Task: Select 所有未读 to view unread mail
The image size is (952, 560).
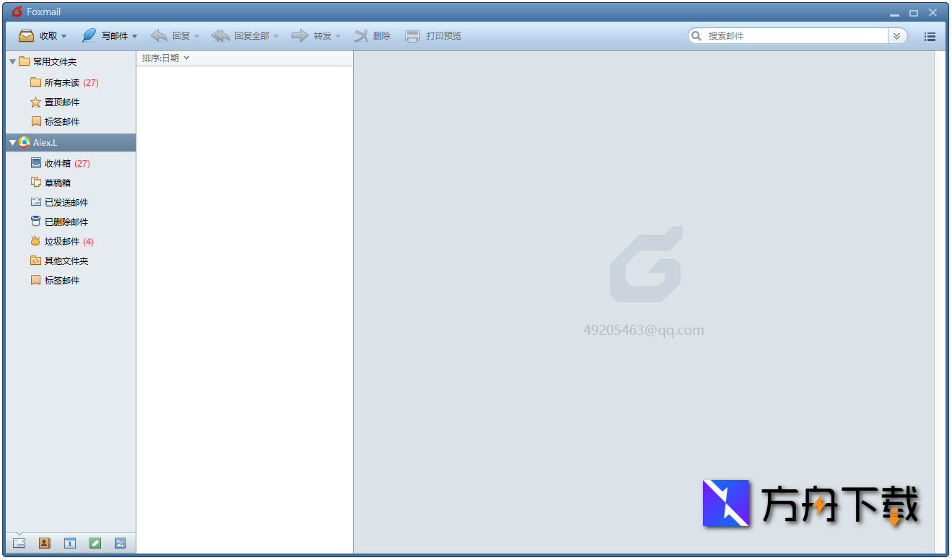Action: 61,82
